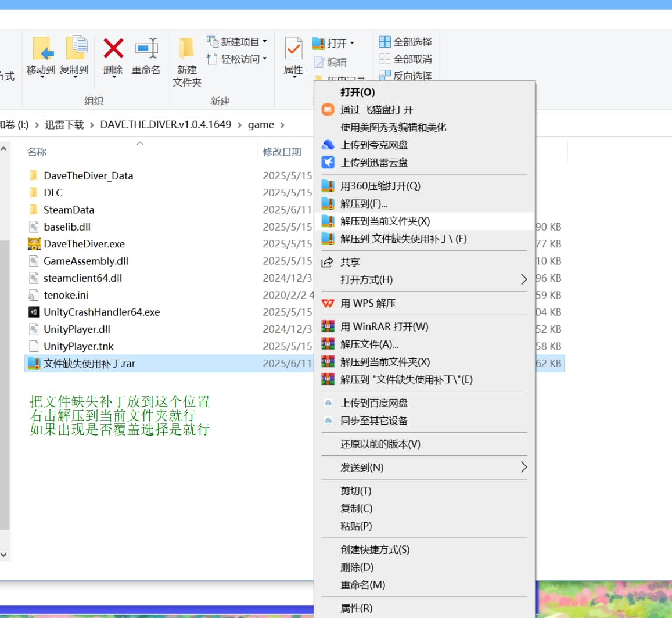The image size is (672, 618).
Task: Click the 同步至其它设备 icon in menu
Action: (x=328, y=421)
